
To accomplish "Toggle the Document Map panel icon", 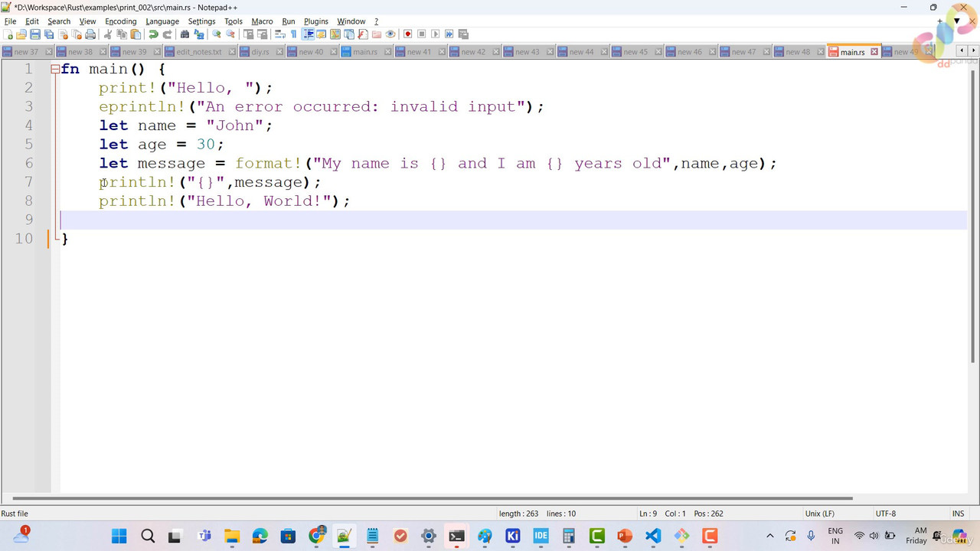I will click(335, 34).
